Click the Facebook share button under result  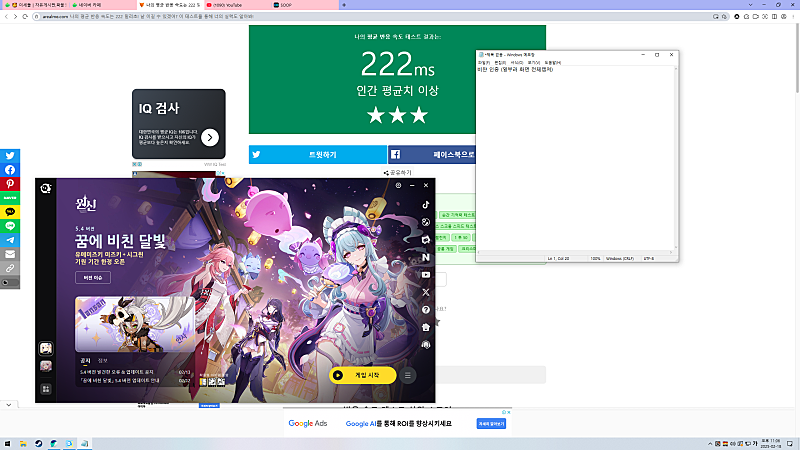pyautogui.click(x=432, y=155)
